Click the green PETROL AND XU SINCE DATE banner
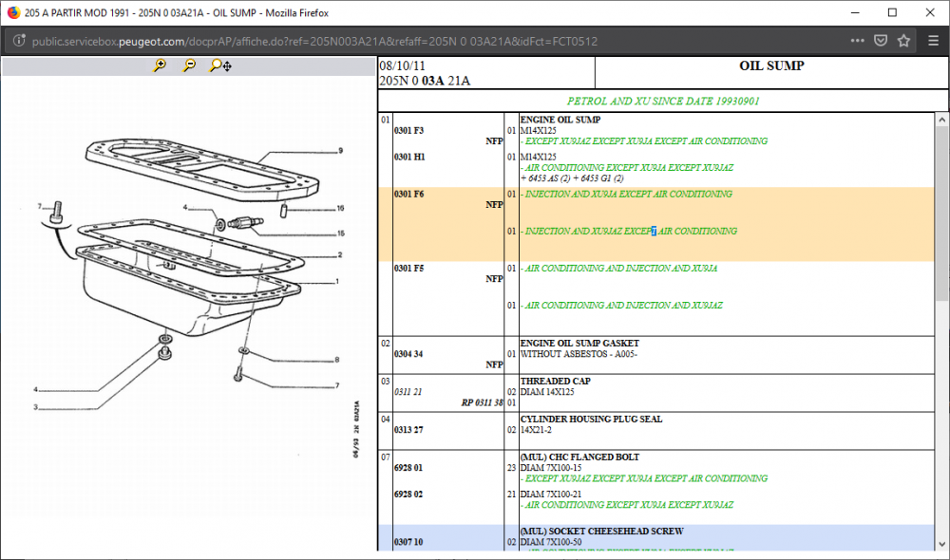950x560 pixels. (x=663, y=102)
